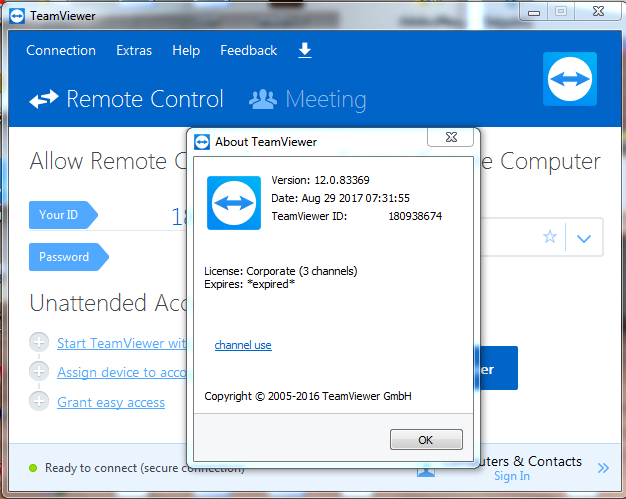Click plus icon beside Grant easy access
Viewport: 626px width, 499px height.
coord(39,401)
